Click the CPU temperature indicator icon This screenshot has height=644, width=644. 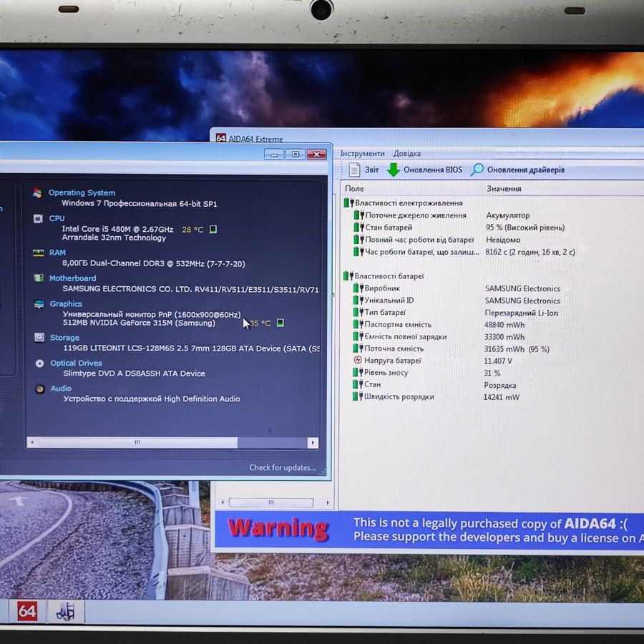pos(213,229)
